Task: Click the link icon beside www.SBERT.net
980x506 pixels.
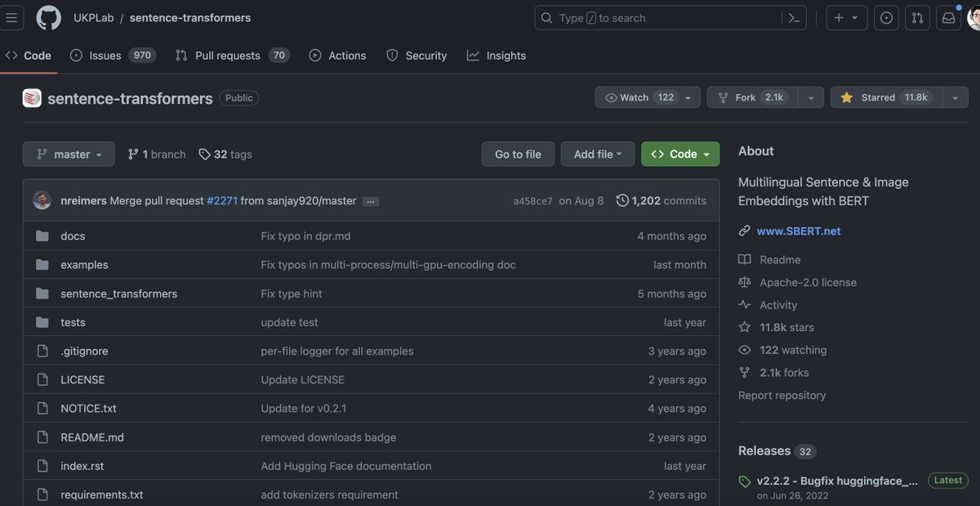Action: 744,231
